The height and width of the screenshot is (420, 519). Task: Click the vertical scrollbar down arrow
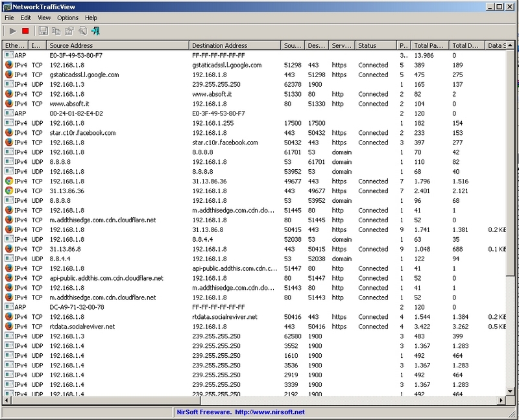[511, 391]
